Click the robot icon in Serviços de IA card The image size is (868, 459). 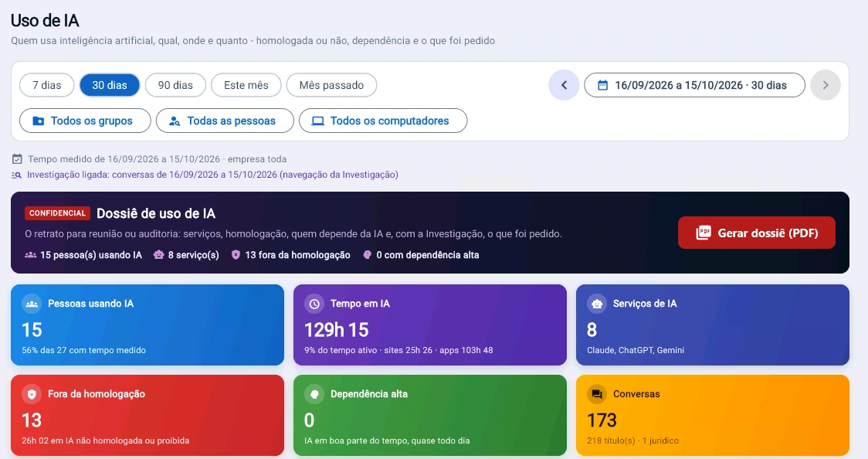coord(597,304)
